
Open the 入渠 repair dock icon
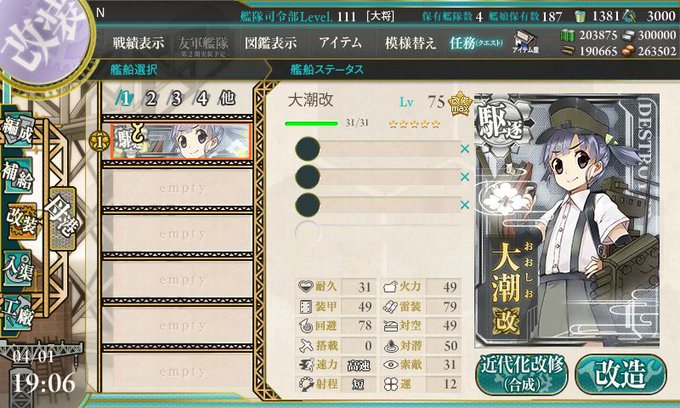17,269
